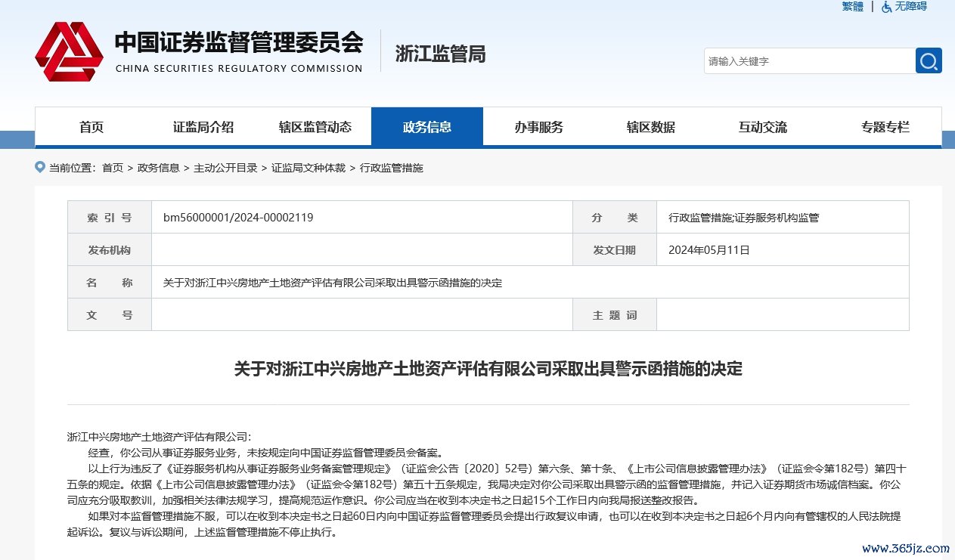Select the 政务信息 active tab
955x560 pixels.
pos(427,127)
